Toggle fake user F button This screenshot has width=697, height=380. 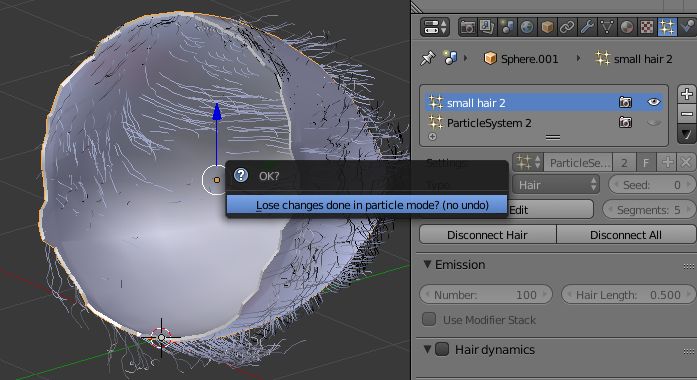(x=646, y=163)
